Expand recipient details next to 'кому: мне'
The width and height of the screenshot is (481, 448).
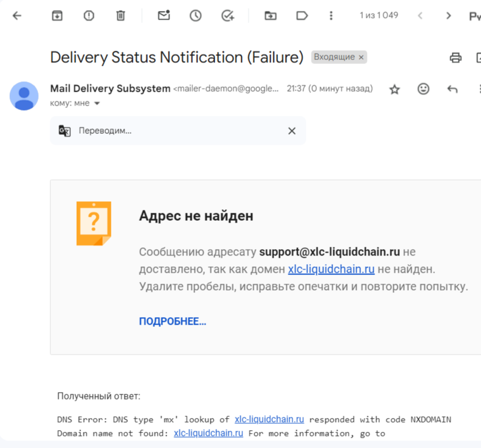[97, 104]
